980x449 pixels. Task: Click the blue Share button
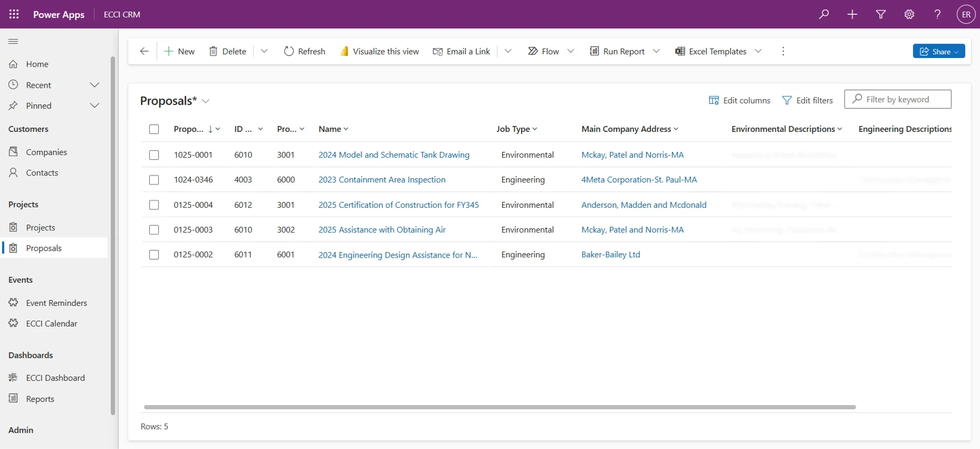pos(938,51)
